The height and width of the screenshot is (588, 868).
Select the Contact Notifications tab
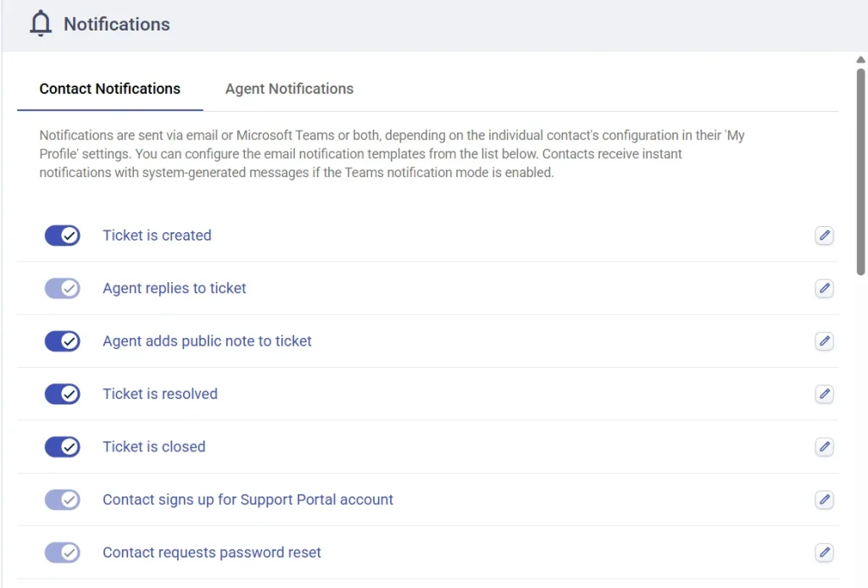point(109,88)
